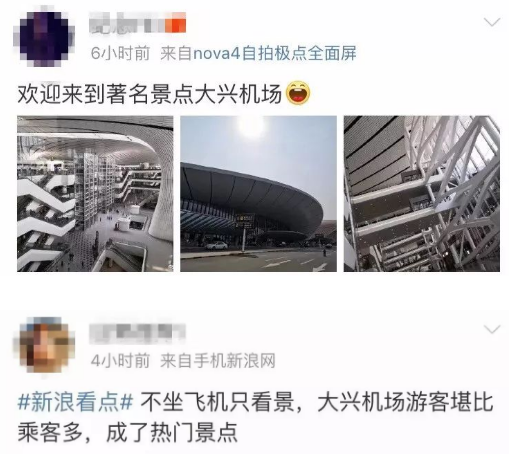Viewport: 509px width, 469px height.
Task: Tap the #新浪看点# hashtag link
Action: tap(75, 402)
